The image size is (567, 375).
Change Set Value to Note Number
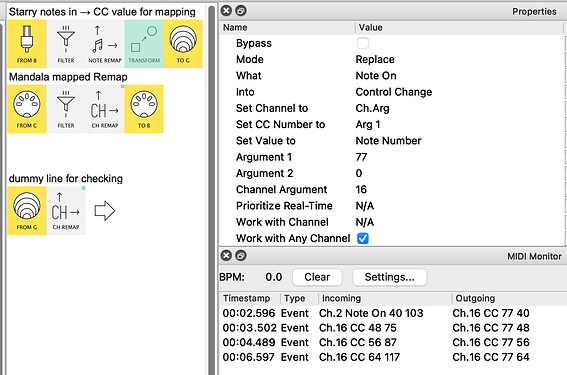coord(388,141)
